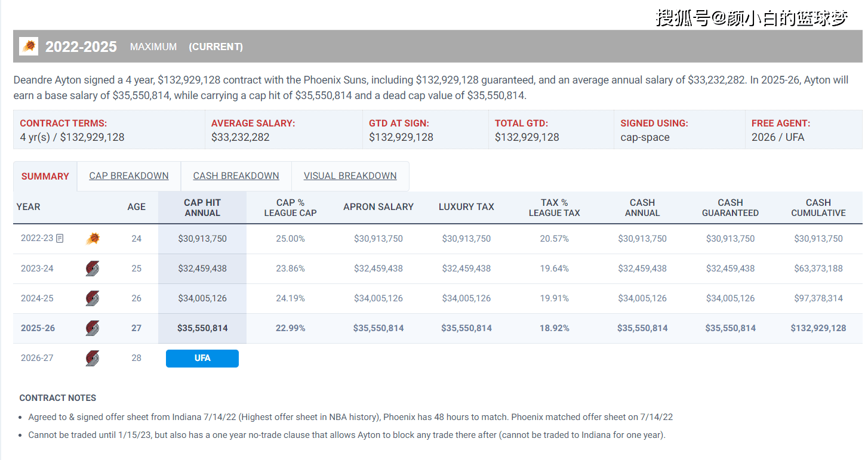Viewport: 868px width, 460px height.
Task: Click the bold $35,550,814 cap hit cell
Action: 202,328
